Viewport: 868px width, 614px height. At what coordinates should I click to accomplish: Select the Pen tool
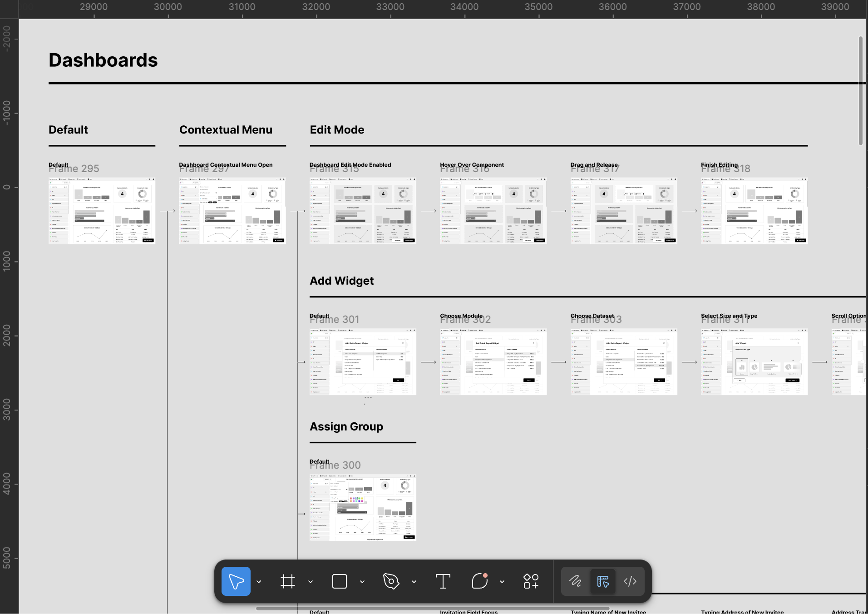pos(391,581)
